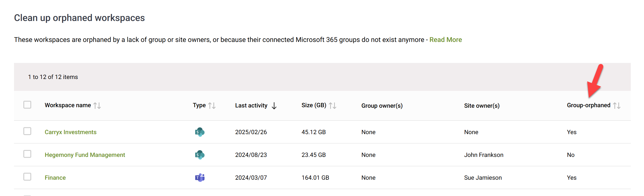Select the Hegemony Fund Management checkbox
The image size is (644, 196).
(27, 154)
